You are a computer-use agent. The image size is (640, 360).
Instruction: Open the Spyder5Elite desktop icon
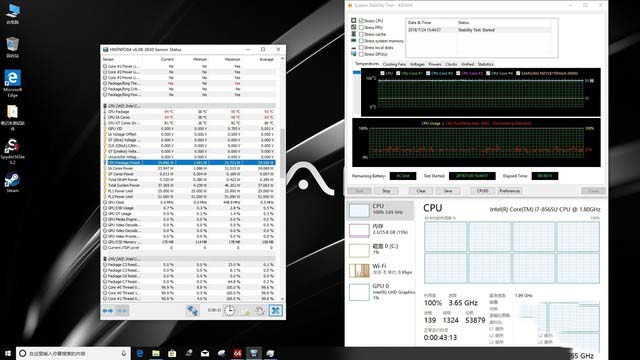[12, 151]
